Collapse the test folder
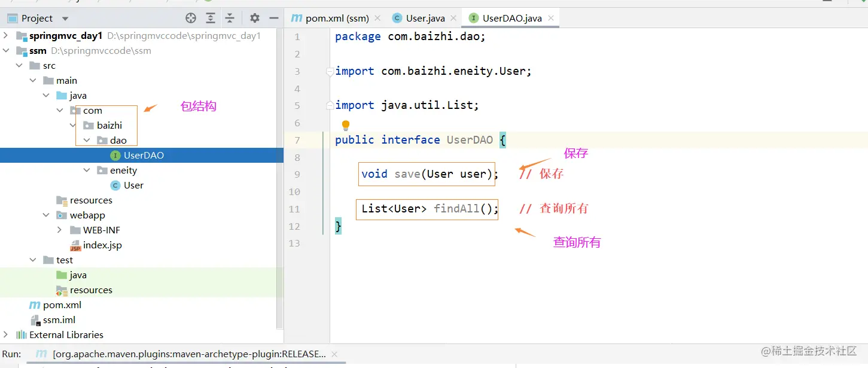The width and height of the screenshot is (868, 368). (x=33, y=260)
